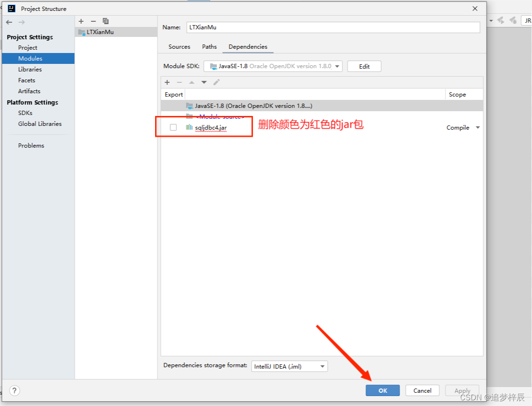Select the Module source dependency row

322,116
